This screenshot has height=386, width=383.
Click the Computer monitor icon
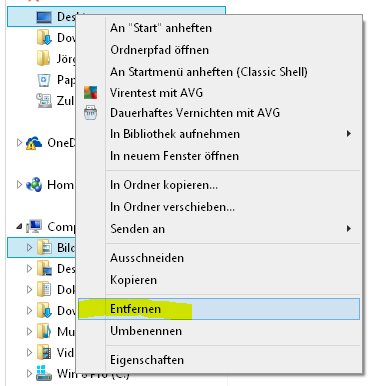34,227
